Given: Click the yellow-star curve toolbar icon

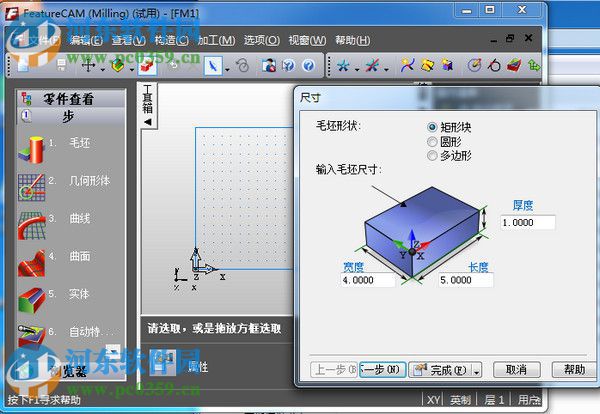Looking at the screenshot, I should point(408,65).
